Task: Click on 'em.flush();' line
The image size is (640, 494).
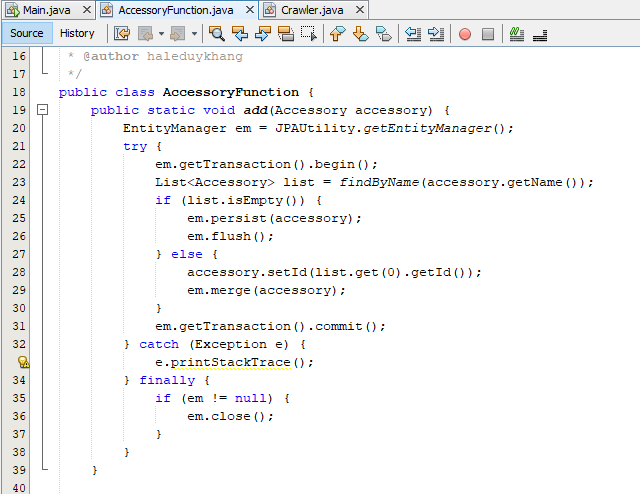Action: [x=230, y=236]
